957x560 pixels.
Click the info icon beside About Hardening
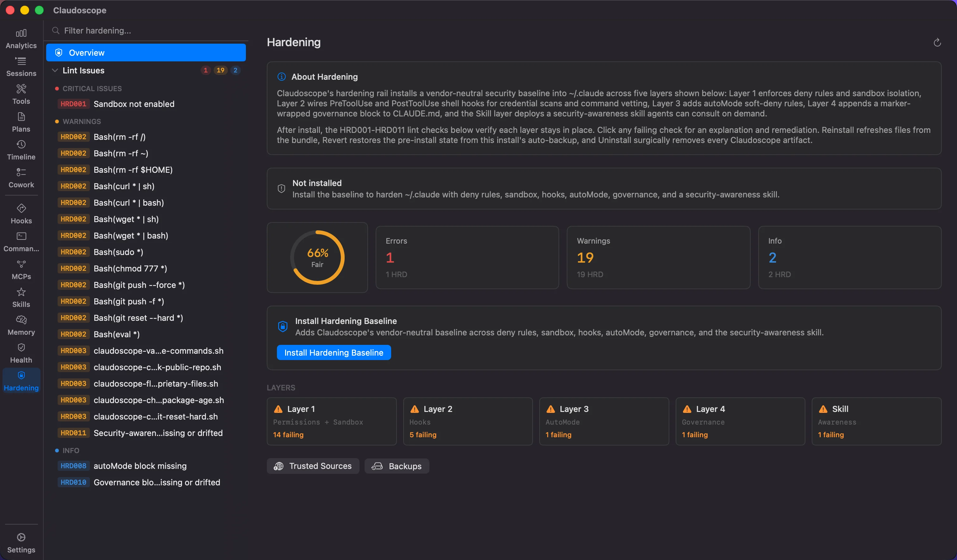pos(281,77)
